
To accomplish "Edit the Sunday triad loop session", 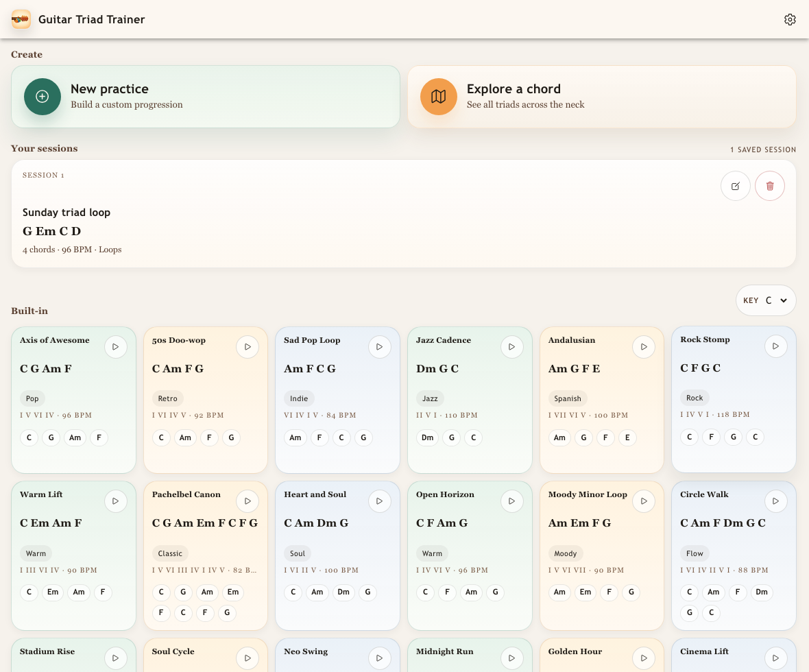I will (x=735, y=186).
